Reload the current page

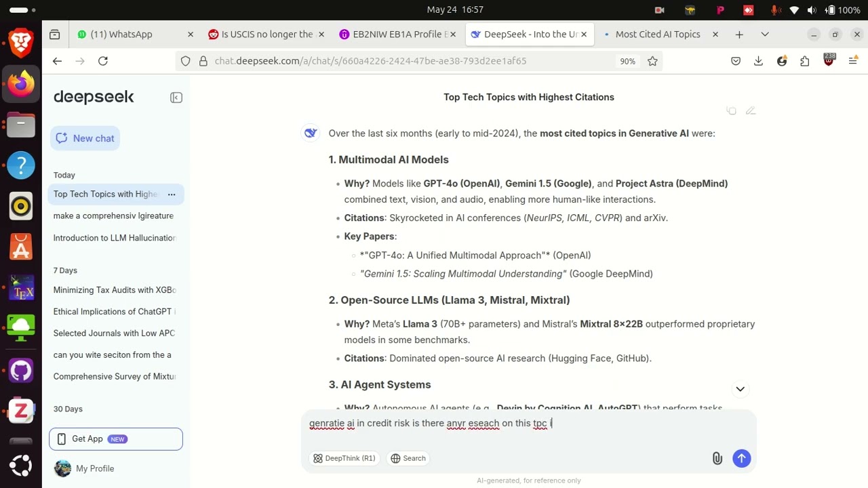pos(103,61)
